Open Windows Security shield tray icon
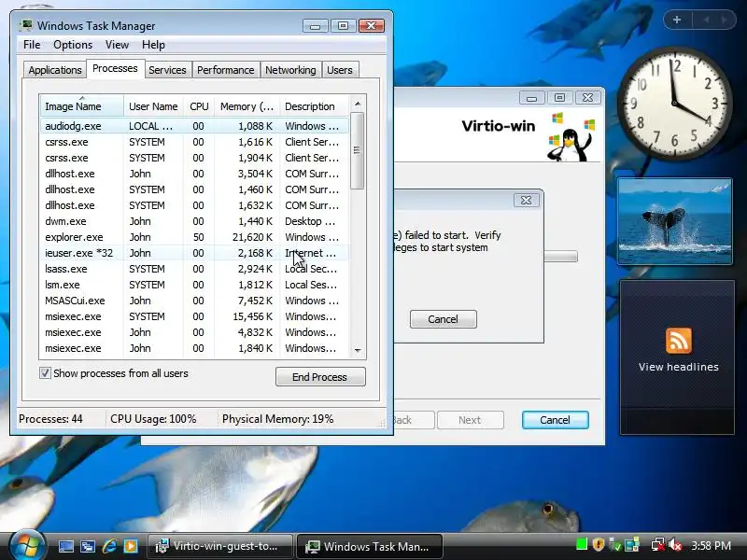This screenshot has width=747, height=560. point(599,544)
